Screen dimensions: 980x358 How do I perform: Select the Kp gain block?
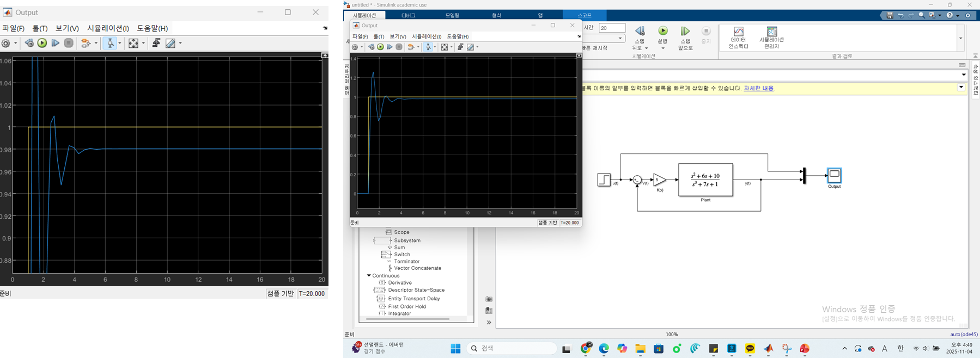[x=659, y=180]
